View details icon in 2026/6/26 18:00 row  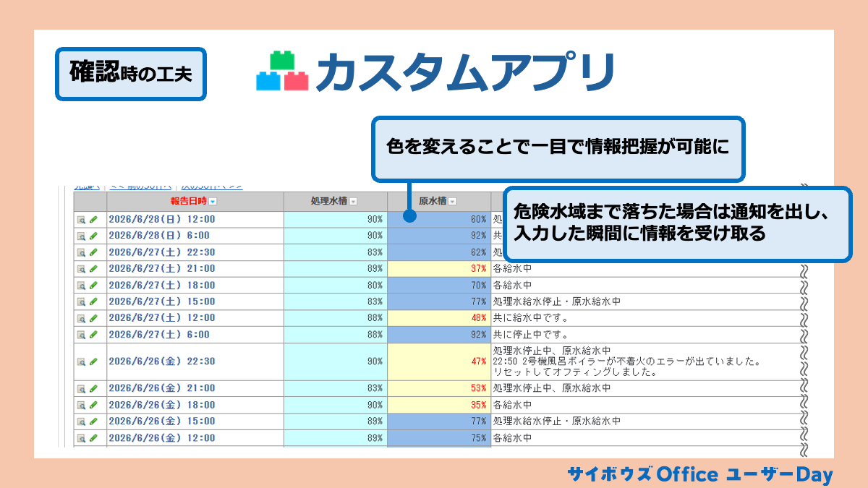(x=82, y=405)
